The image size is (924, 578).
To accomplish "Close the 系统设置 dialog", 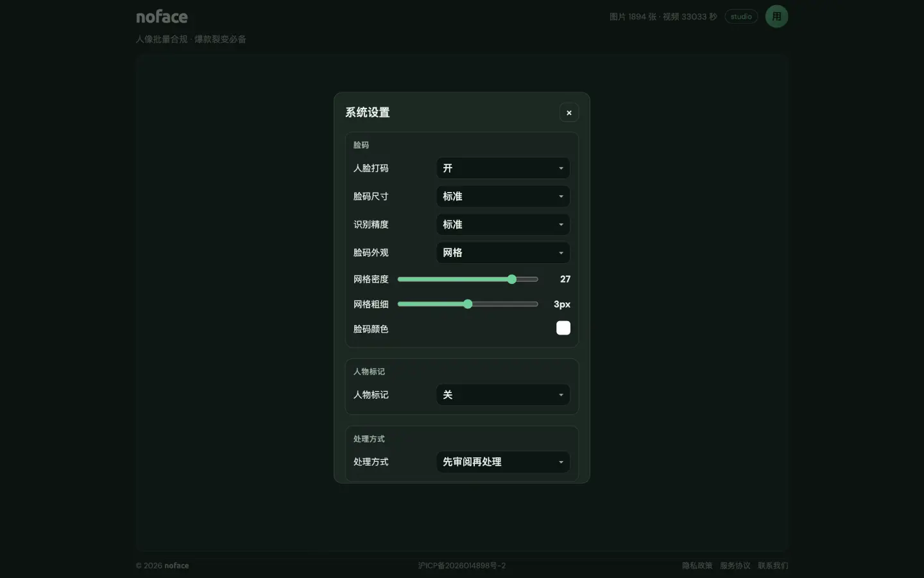I will pos(569,112).
